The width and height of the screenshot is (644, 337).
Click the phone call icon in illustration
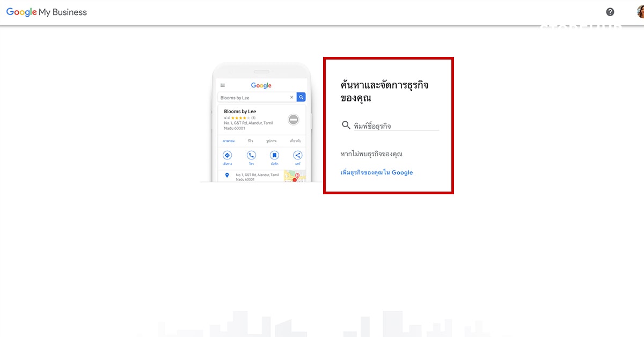click(251, 155)
